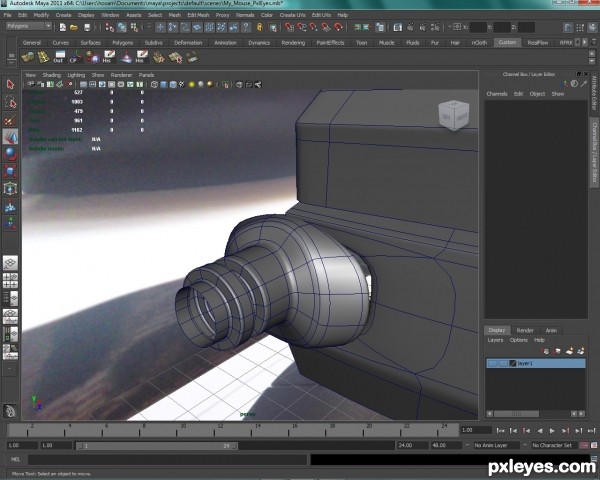600x480 pixels.
Task: Select the Universal Manipulator tool
Action: (x=10, y=188)
